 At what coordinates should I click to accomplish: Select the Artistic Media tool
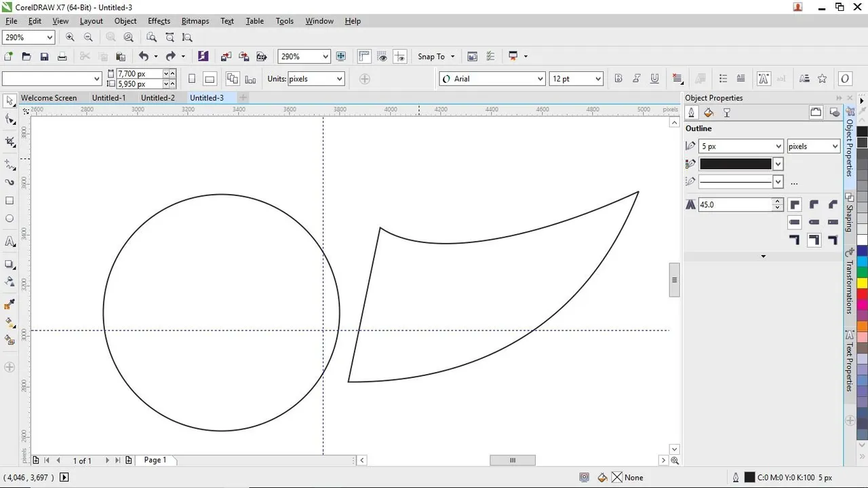pyautogui.click(x=9, y=183)
